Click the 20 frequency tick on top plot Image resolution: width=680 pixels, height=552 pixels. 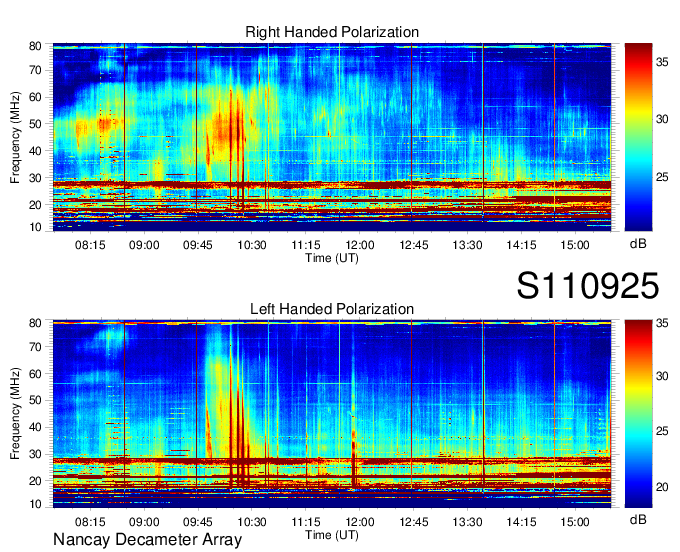pos(35,205)
